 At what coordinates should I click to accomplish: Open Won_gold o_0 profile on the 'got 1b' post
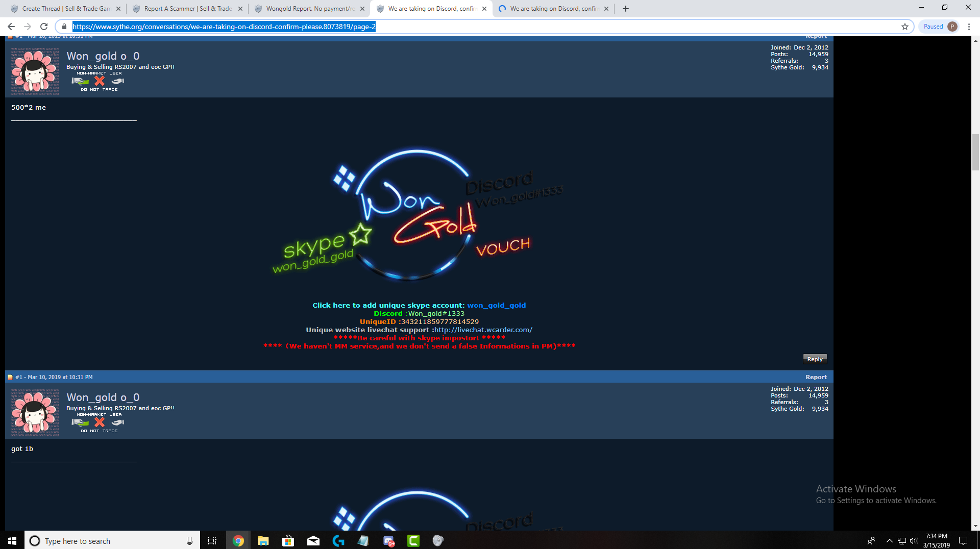pos(103,397)
